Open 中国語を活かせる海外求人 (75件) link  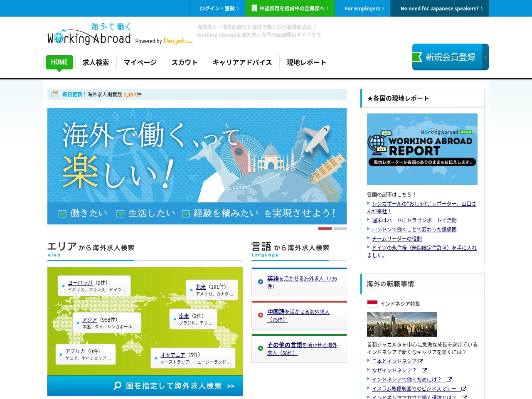298,315
